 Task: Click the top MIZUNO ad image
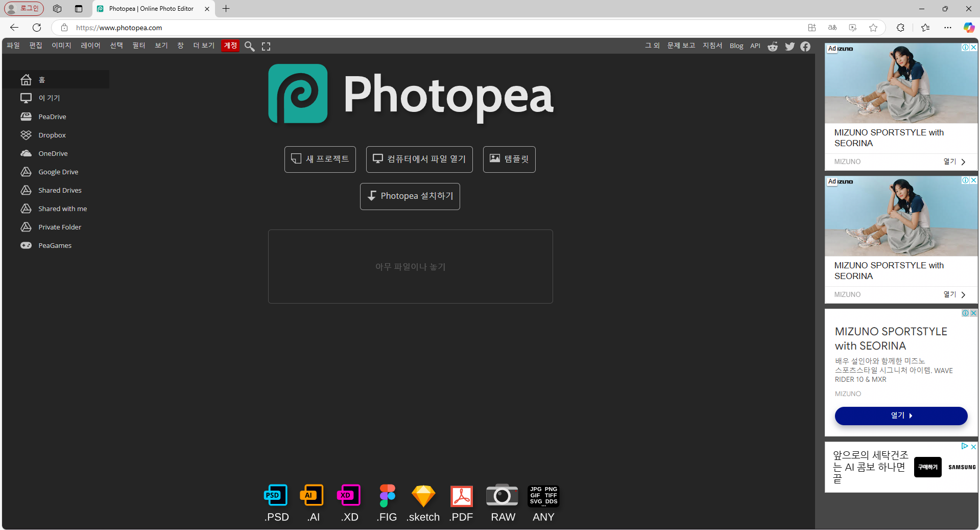coord(901,83)
